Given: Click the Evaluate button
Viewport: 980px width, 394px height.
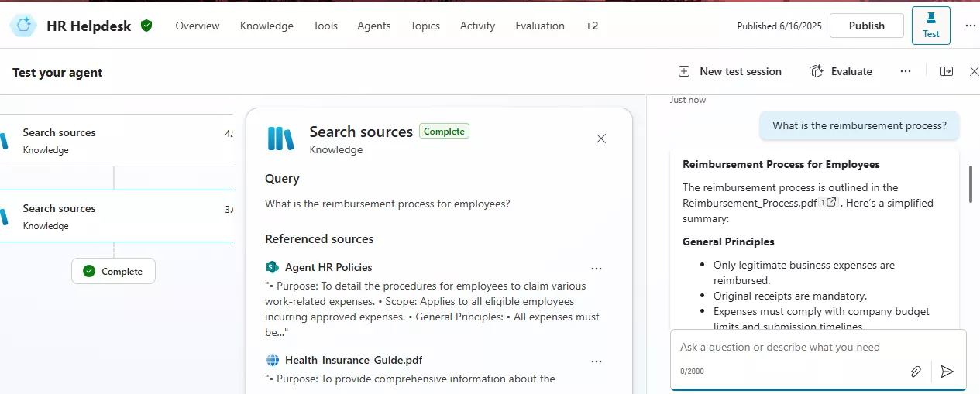Looking at the screenshot, I should click(x=841, y=71).
